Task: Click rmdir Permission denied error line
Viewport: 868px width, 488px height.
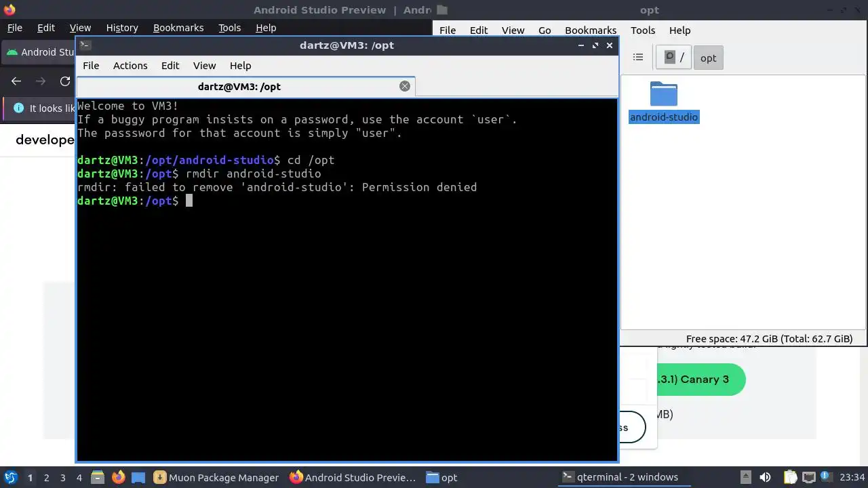Action: [277, 187]
